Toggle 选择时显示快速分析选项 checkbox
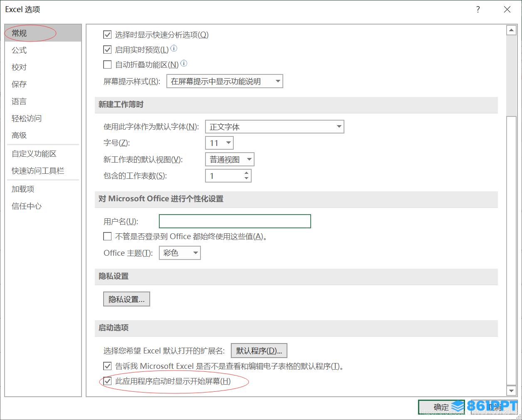522x420 pixels. coord(107,35)
